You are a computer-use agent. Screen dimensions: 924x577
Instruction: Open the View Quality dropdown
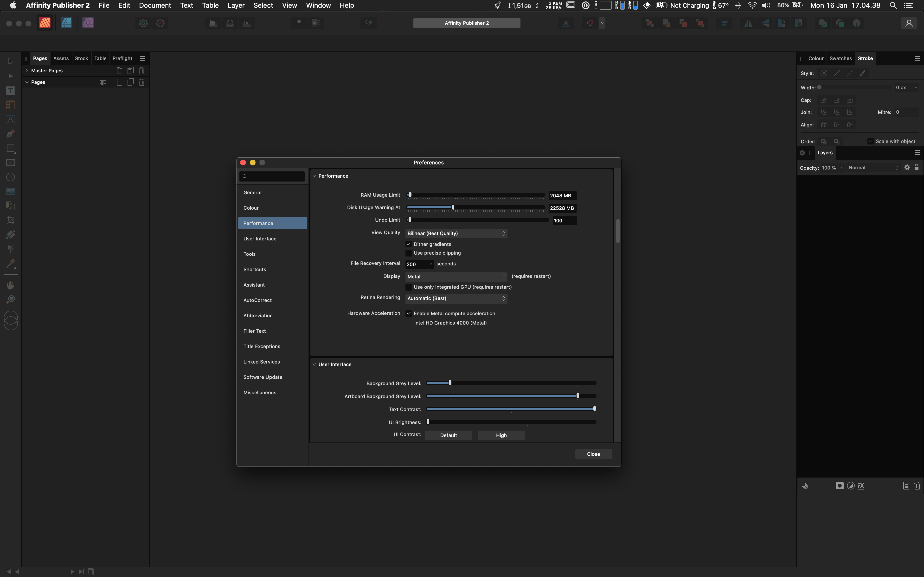456,233
